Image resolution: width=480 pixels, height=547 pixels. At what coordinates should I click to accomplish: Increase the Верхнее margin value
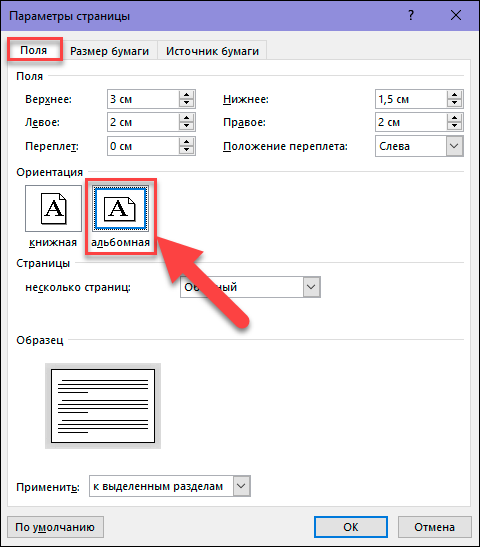(x=187, y=95)
